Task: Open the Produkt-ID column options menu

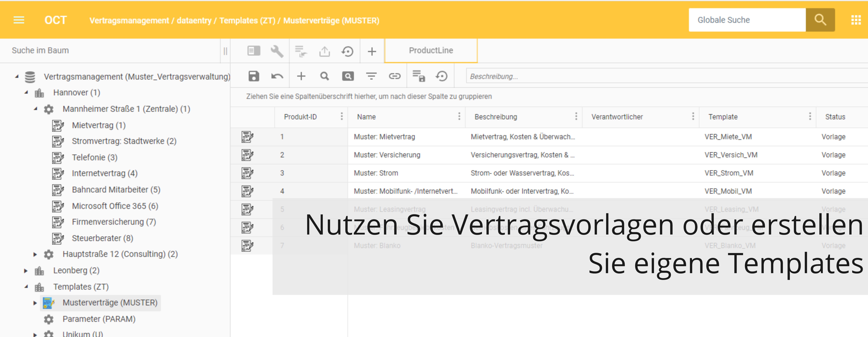Action: click(x=342, y=116)
